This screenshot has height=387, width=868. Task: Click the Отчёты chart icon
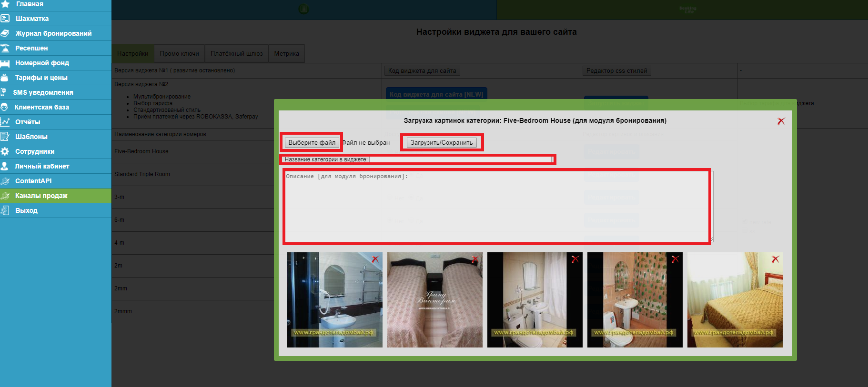pyautogui.click(x=5, y=122)
